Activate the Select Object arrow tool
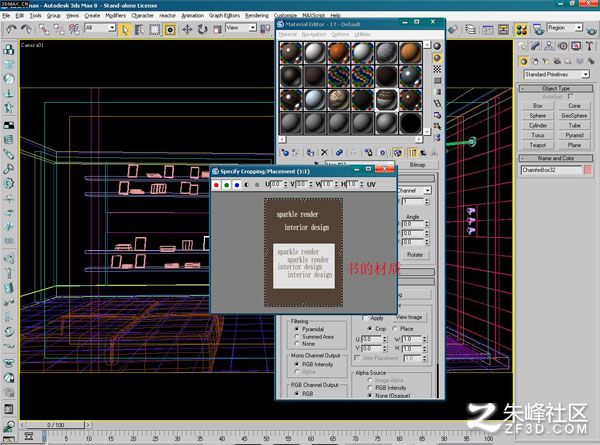 click(x=125, y=29)
